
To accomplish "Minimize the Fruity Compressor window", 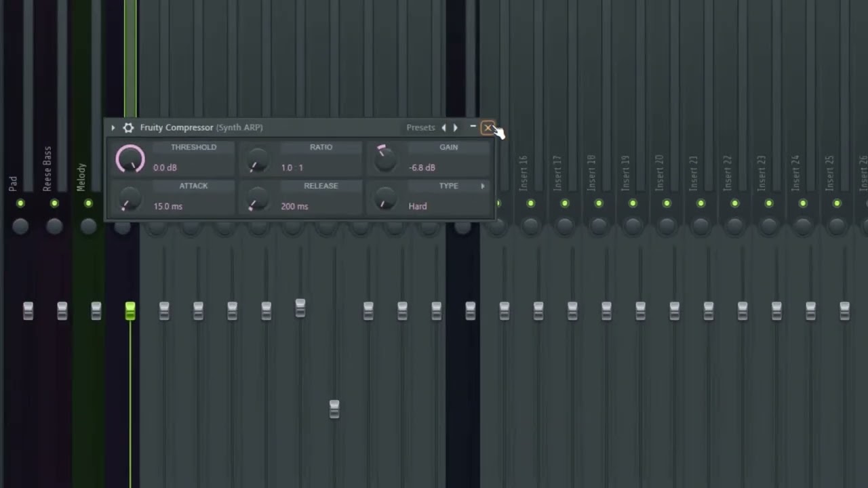I will (x=473, y=127).
